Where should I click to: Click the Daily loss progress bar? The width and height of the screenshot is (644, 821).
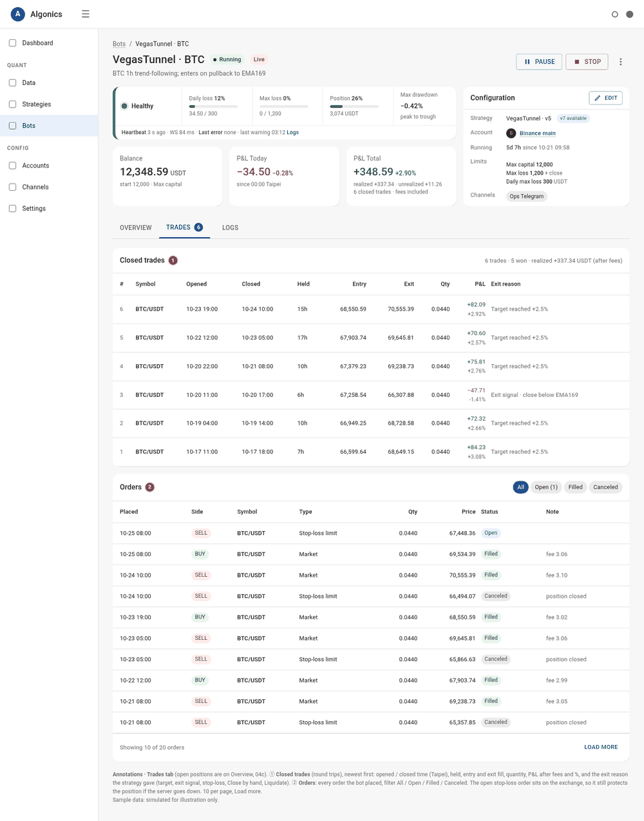213,106
